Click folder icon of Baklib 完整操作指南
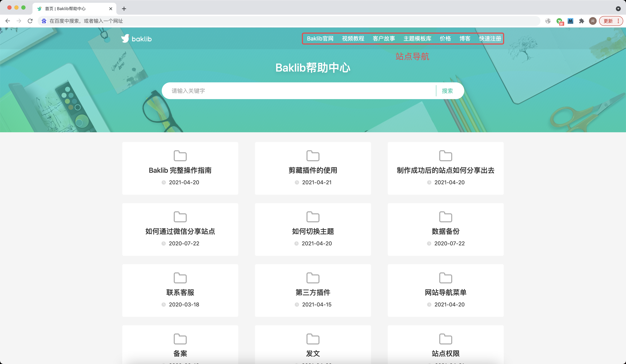The image size is (626, 364). (180, 156)
